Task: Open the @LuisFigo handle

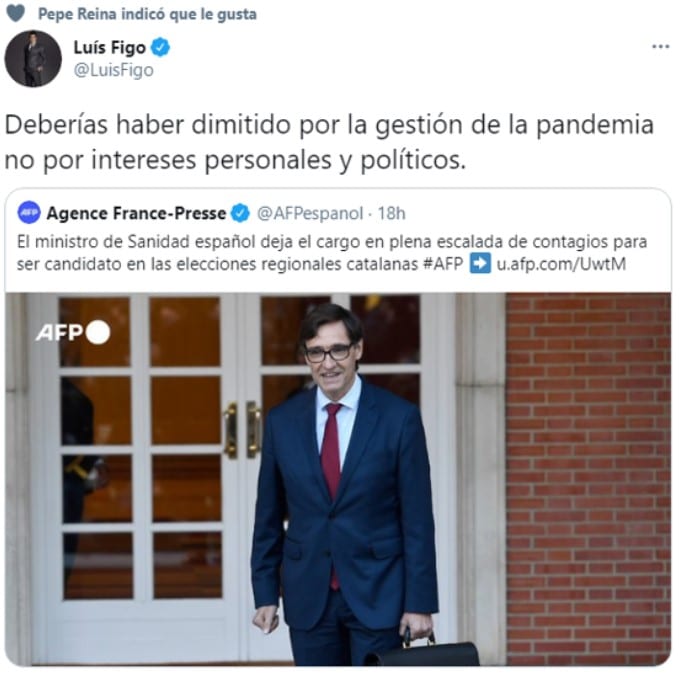Action: click(x=114, y=70)
